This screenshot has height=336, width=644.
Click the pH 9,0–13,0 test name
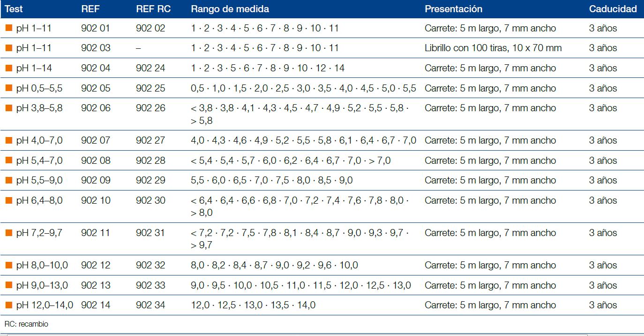pyautogui.click(x=42, y=285)
